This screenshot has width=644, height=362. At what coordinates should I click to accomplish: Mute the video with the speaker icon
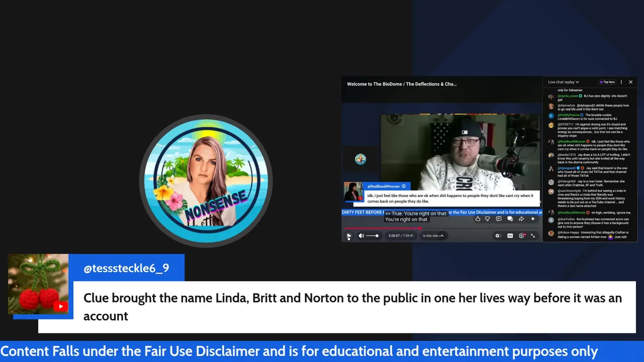(x=361, y=236)
